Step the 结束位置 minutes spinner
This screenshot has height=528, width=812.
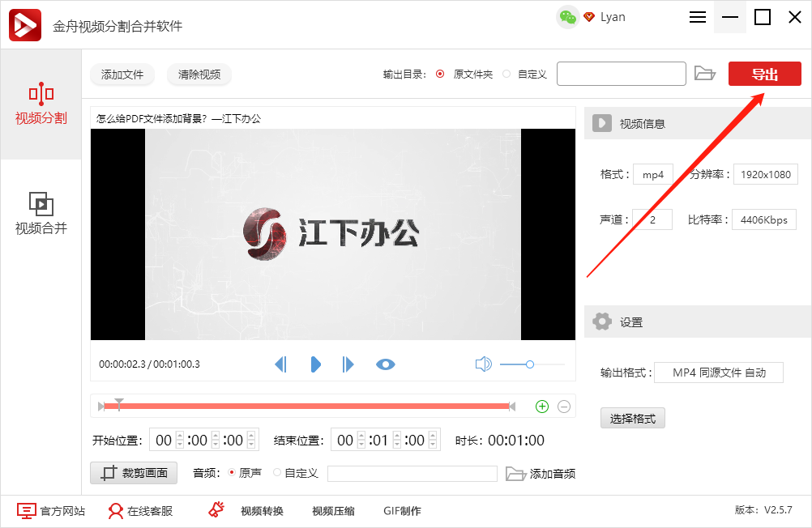[397, 440]
